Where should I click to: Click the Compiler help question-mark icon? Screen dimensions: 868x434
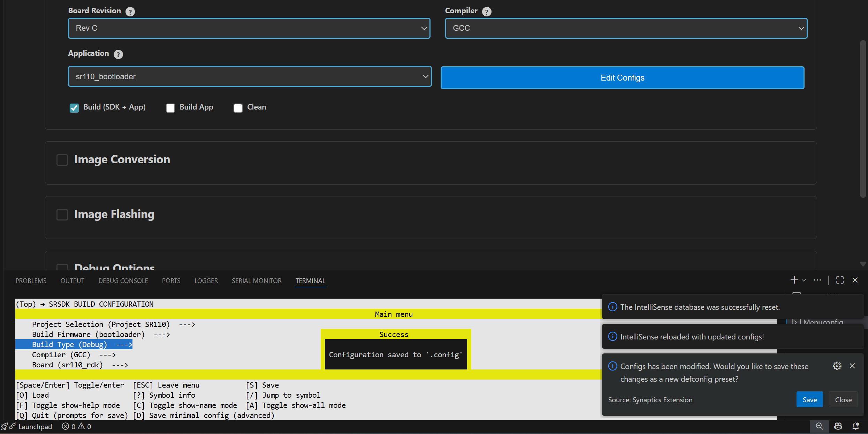pyautogui.click(x=487, y=12)
